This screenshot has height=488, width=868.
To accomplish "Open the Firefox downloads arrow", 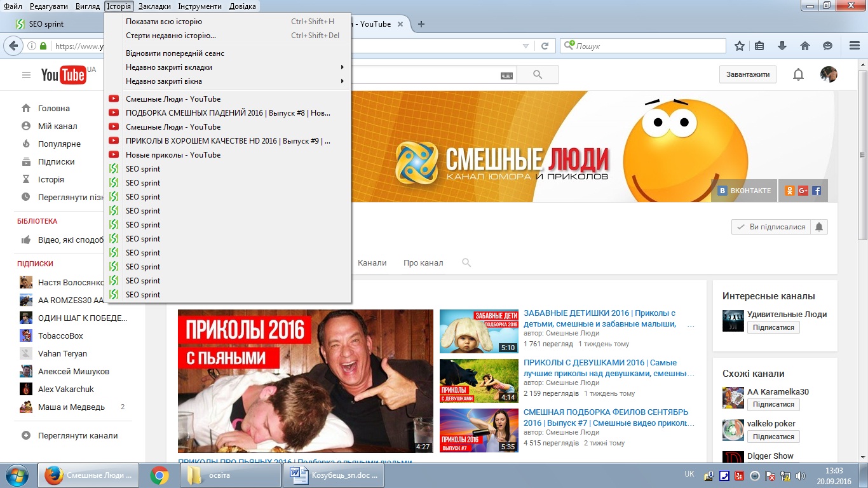I will [782, 46].
